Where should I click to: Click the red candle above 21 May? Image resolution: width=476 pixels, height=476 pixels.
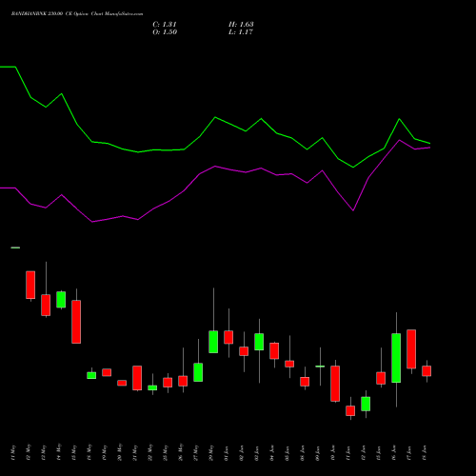[x=137, y=378]
